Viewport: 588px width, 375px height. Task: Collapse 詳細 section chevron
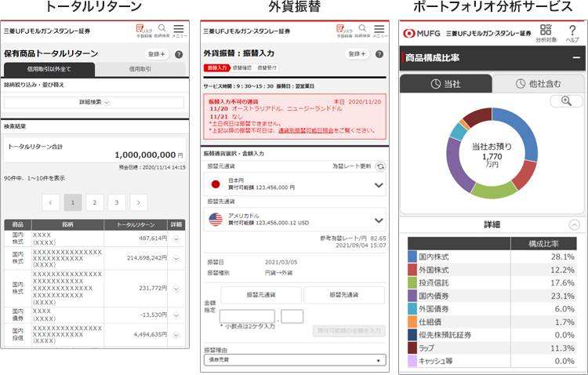[574, 224]
